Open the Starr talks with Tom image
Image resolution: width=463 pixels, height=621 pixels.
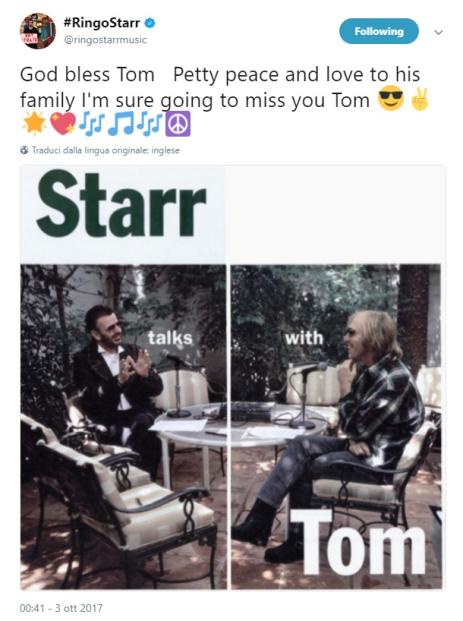[233, 377]
